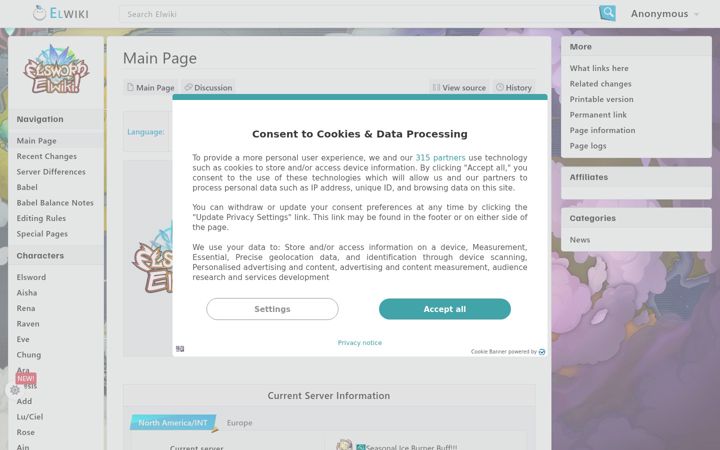Open Page logs link

tap(588, 146)
